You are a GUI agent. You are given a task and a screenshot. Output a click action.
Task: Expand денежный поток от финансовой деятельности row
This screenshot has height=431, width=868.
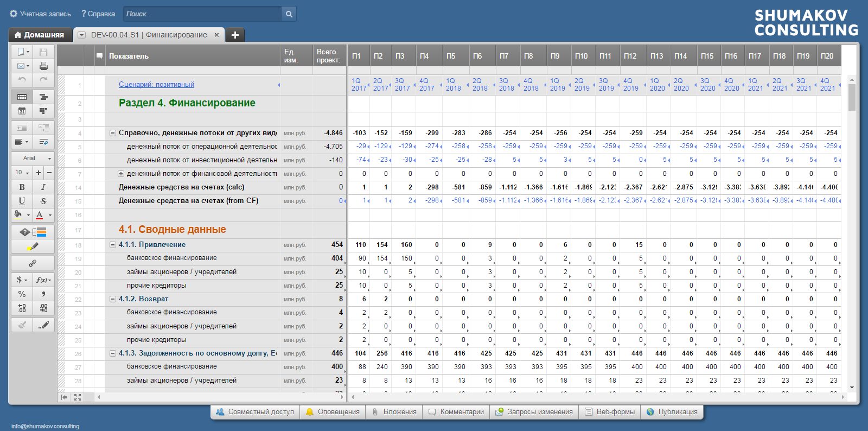(121, 174)
